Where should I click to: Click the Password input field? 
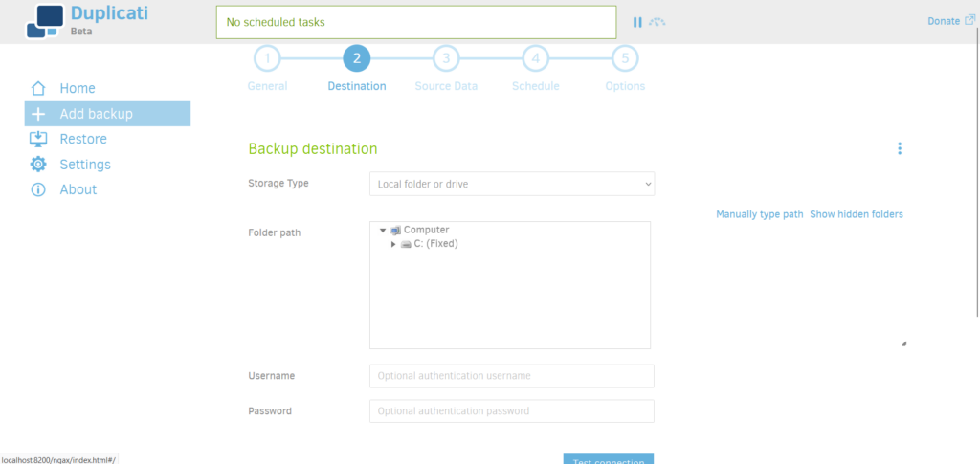coord(511,411)
